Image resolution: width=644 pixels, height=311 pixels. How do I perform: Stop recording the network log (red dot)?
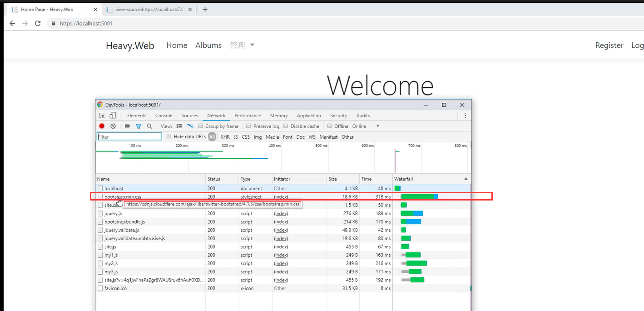click(102, 126)
